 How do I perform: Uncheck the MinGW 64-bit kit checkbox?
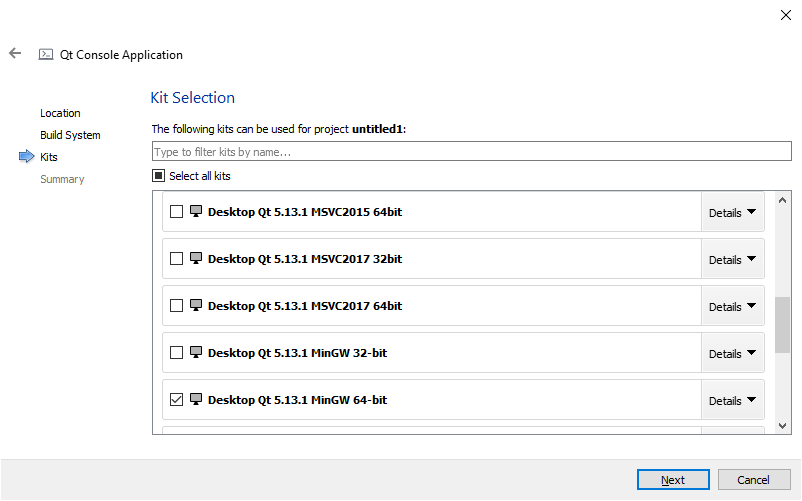[176, 400]
